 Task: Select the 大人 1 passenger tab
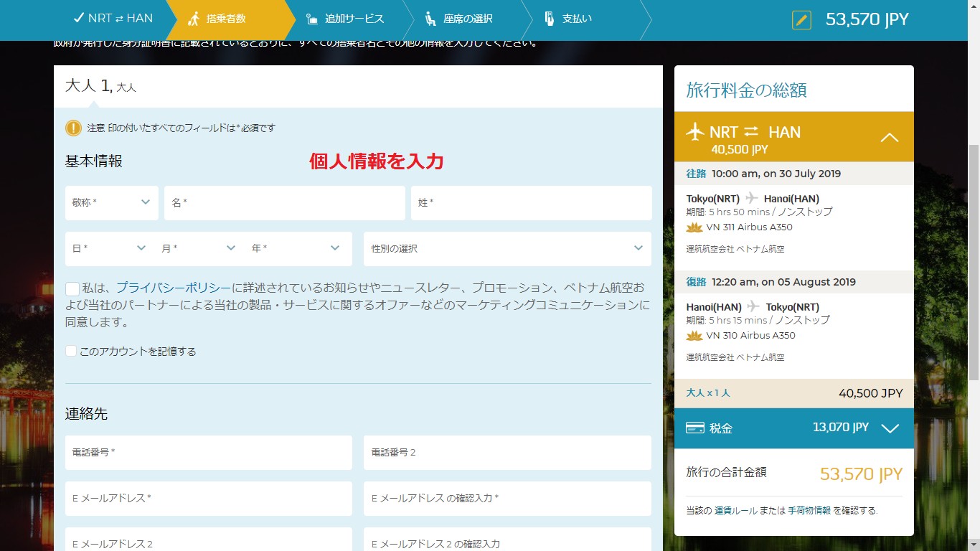pyautogui.click(x=100, y=87)
